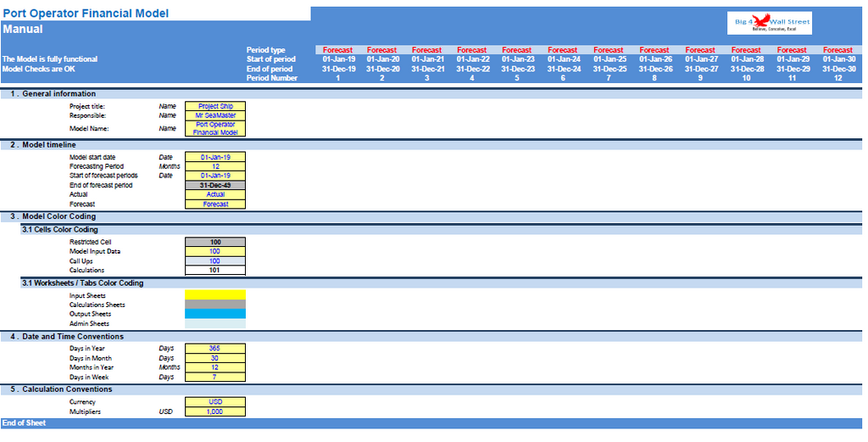
Task: Click the grey End of forecast period cell
Action: [x=214, y=185]
